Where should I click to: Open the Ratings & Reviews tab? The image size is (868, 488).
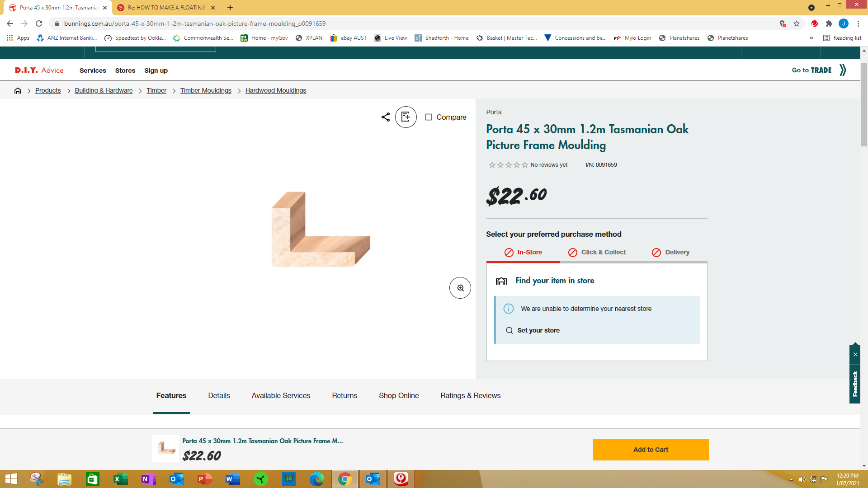point(470,395)
